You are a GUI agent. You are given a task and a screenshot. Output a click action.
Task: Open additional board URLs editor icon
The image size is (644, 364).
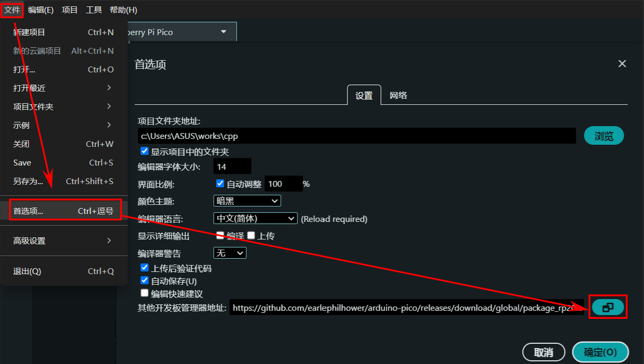coord(608,307)
